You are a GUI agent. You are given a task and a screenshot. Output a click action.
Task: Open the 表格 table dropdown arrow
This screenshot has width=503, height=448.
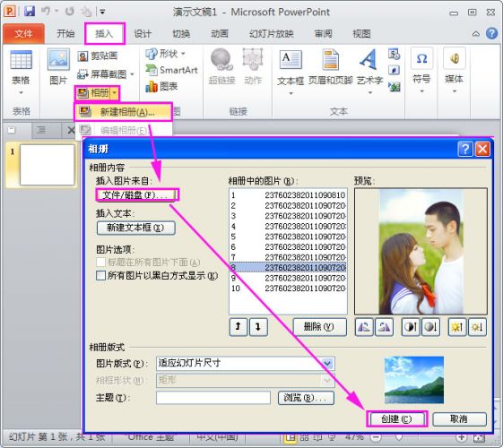[21, 93]
